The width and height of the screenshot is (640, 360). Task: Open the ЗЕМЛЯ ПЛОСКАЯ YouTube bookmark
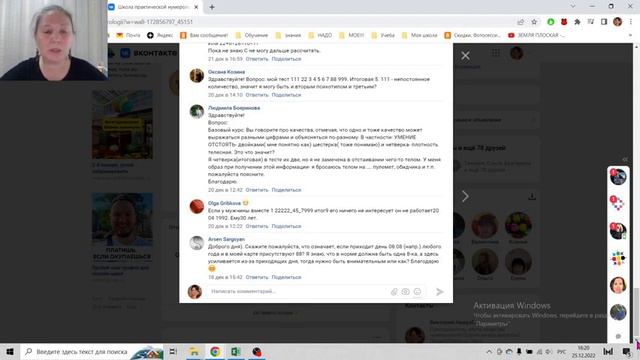[537, 36]
